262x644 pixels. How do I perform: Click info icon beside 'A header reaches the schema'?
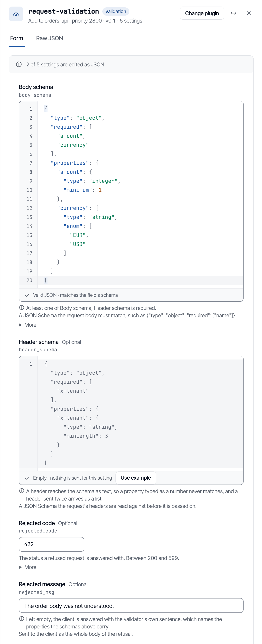(x=22, y=491)
